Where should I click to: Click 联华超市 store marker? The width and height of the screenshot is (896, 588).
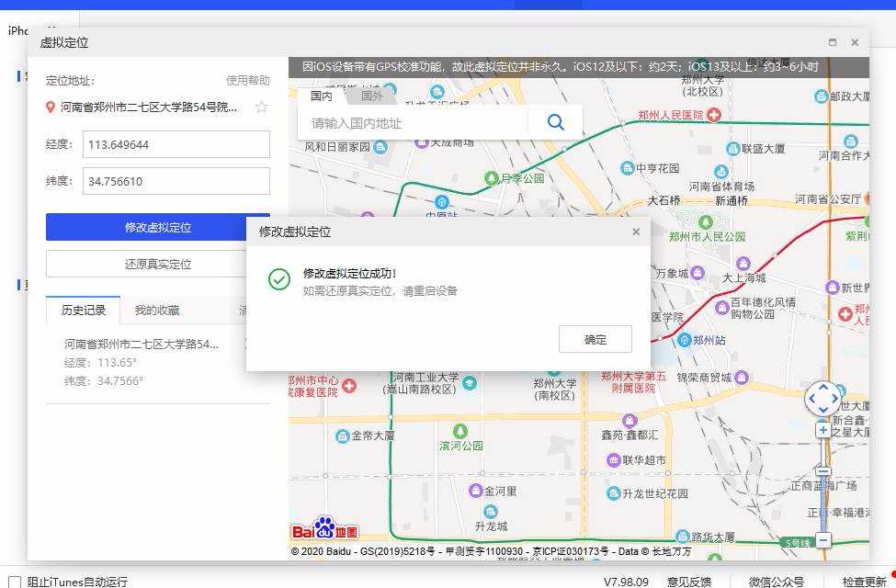click(614, 460)
